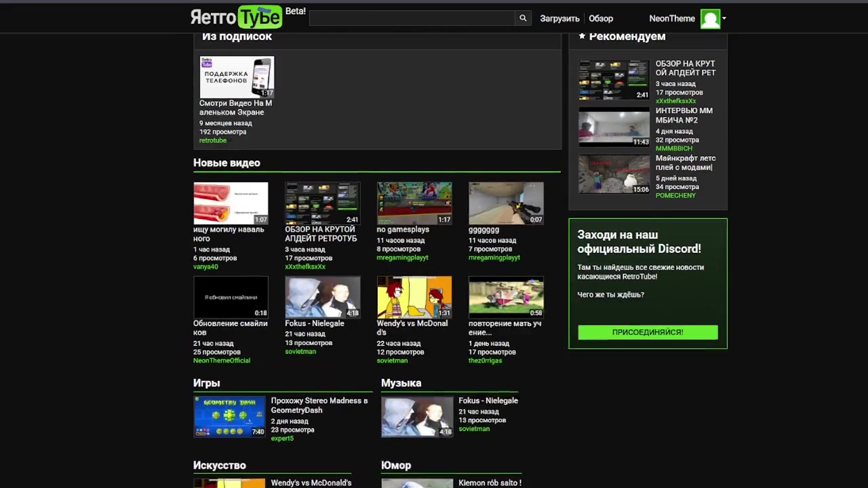Viewport: 868px width, 488px height.
Task: Open the Загрузить upload menu item
Action: 559,19
